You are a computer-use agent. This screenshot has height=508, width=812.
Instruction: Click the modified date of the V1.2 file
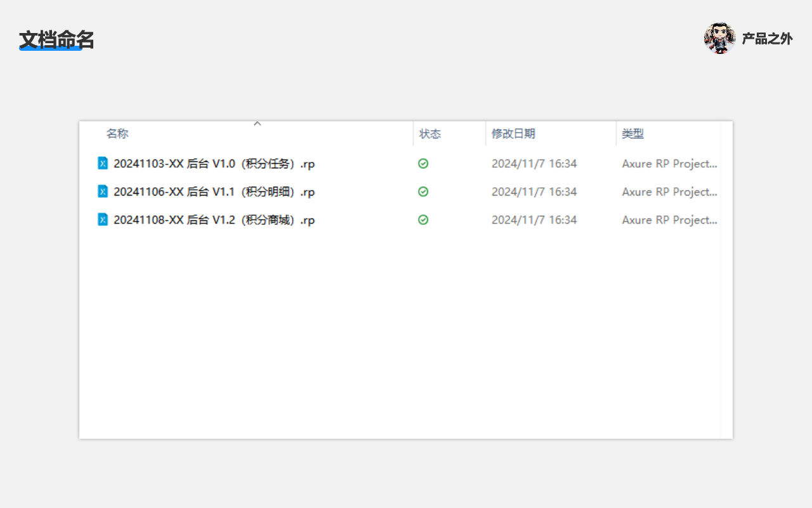[x=534, y=219]
